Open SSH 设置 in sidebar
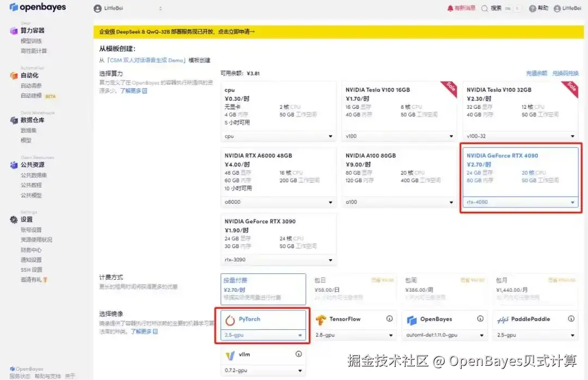The width and height of the screenshot is (588, 380). click(x=32, y=270)
